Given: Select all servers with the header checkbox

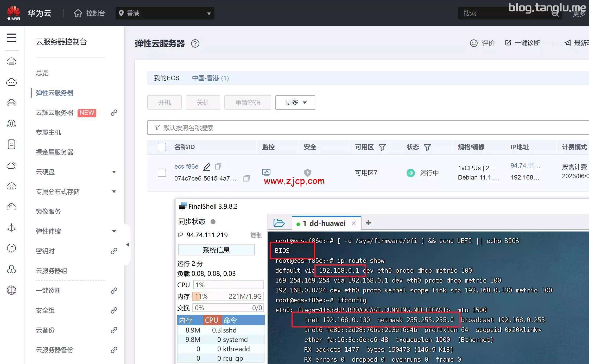Looking at the screenshot, I should (162, 147).
